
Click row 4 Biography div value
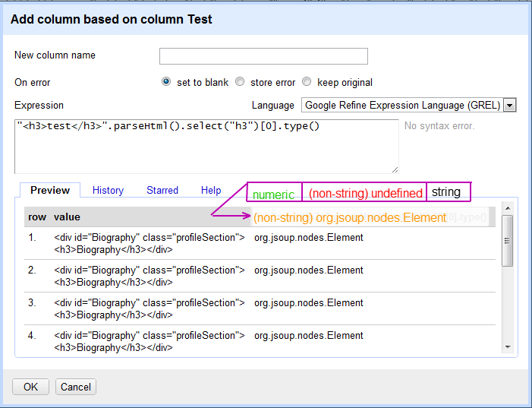coord(150,341)
